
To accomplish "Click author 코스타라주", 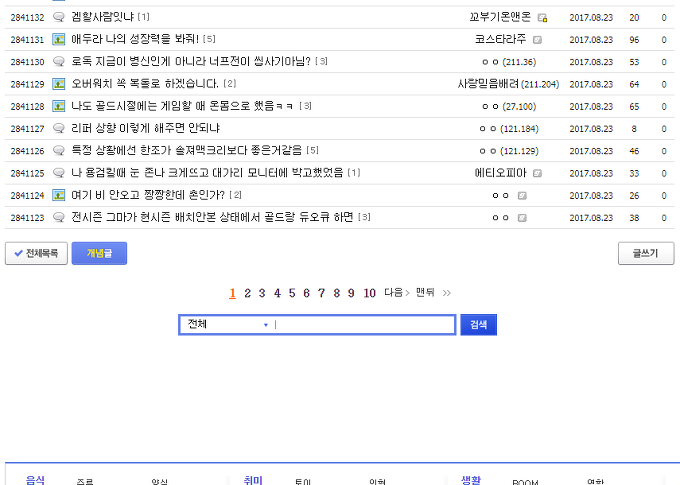I will pos(500,39).
